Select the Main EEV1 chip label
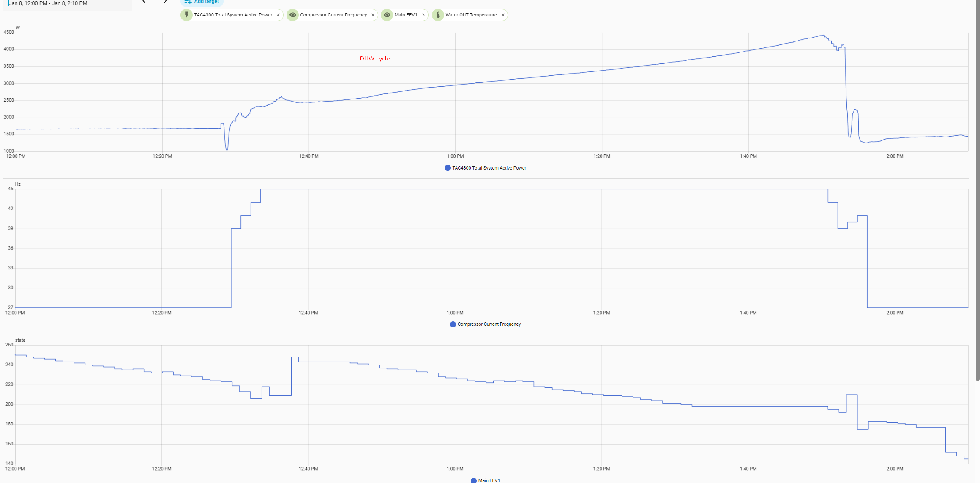Screen dimensions: 980x483 406,15
